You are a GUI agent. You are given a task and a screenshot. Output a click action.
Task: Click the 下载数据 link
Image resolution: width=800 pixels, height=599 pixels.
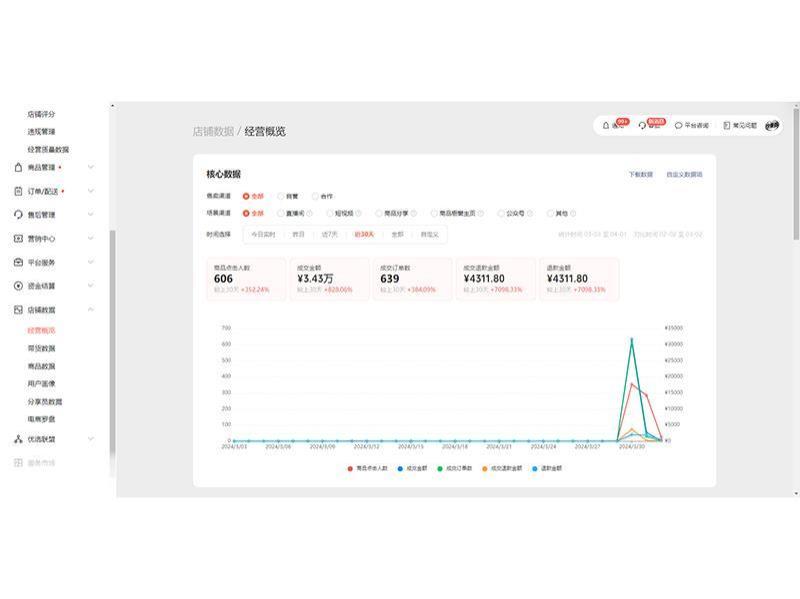tap(640, 174)
